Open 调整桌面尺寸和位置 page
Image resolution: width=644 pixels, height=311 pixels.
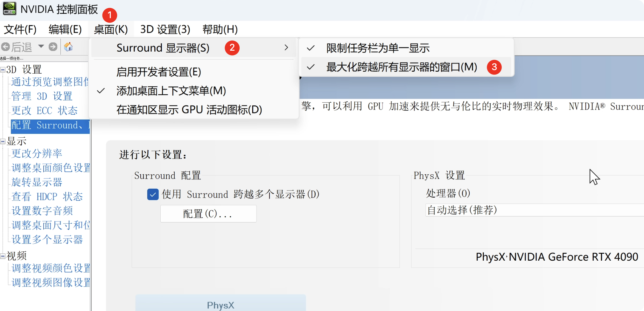pos(51,225)
